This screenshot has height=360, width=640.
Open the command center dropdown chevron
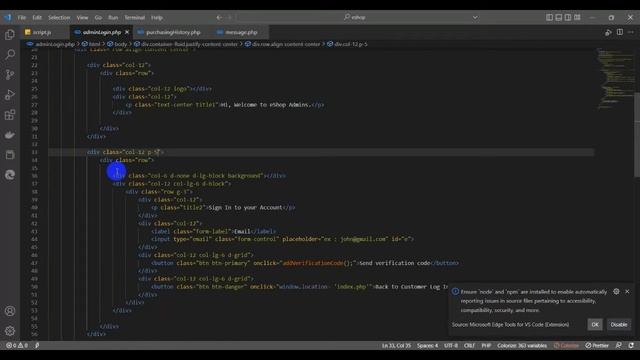click(x=475, y=18)
